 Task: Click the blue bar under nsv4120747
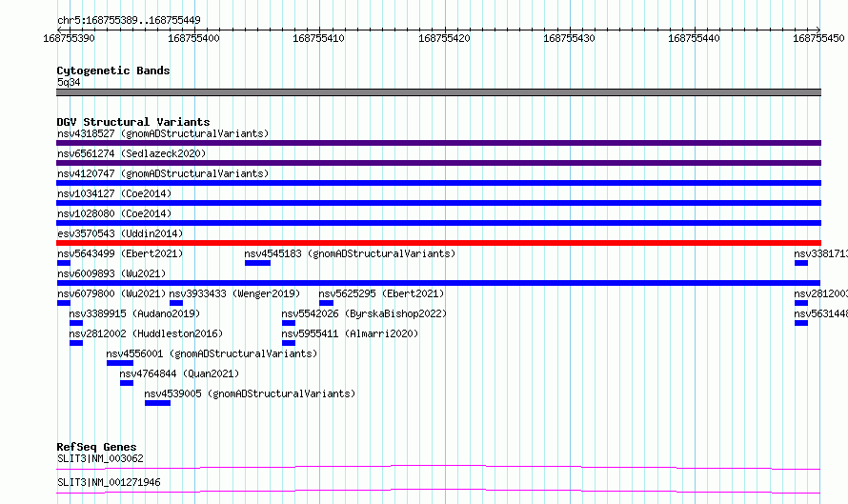pos(438,183)
